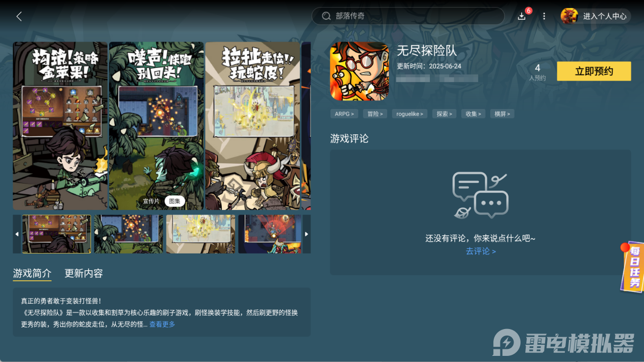Open the 构筑策略金苹果 screenshot

(x=60, y=126)
